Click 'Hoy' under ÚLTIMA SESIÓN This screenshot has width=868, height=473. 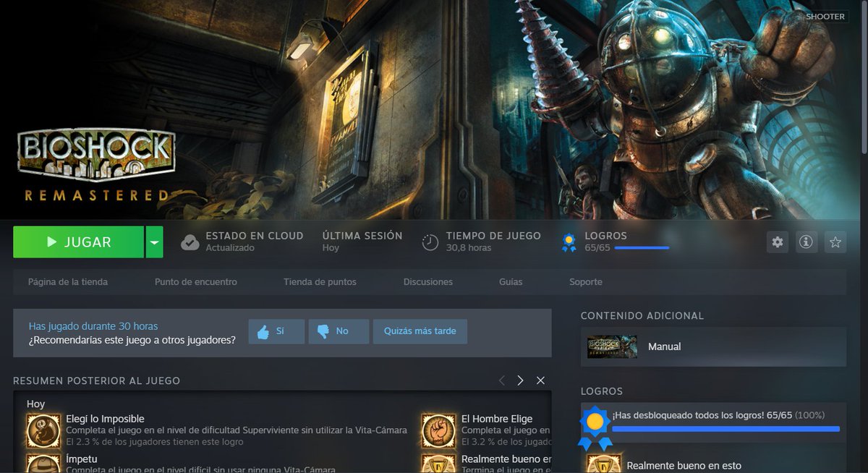pos(331,247)
